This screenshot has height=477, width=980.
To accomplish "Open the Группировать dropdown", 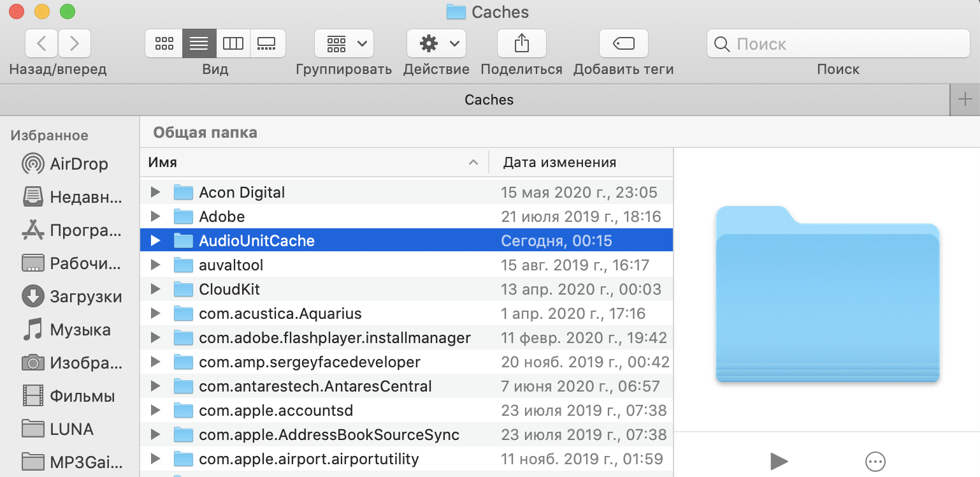I will [x=344, y=43].
